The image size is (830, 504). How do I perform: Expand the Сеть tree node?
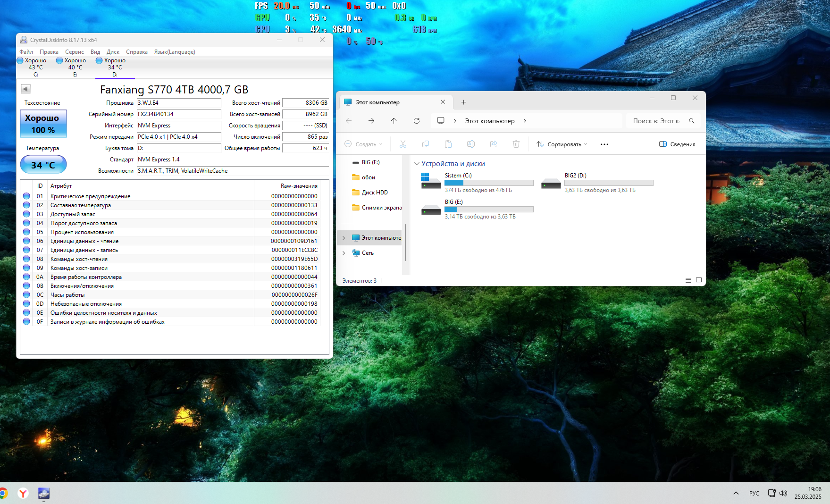click(344, 253)
